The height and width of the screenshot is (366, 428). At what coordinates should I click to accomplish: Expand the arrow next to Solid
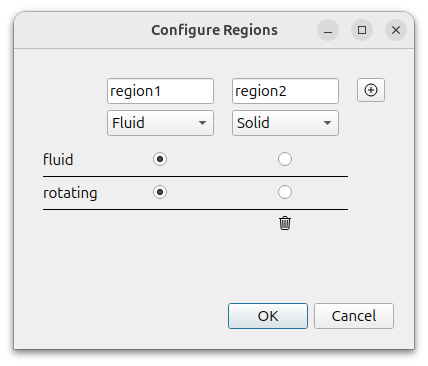[x=327, y=123]
